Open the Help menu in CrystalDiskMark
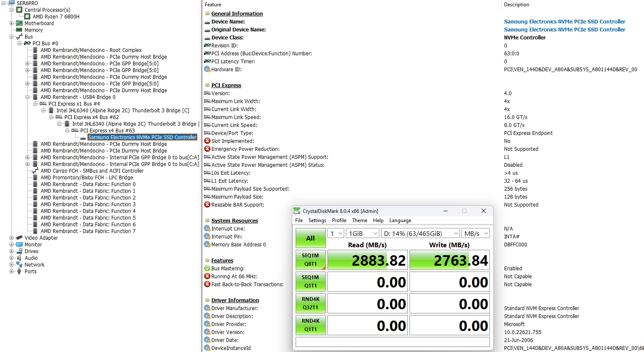 [378, 220]
